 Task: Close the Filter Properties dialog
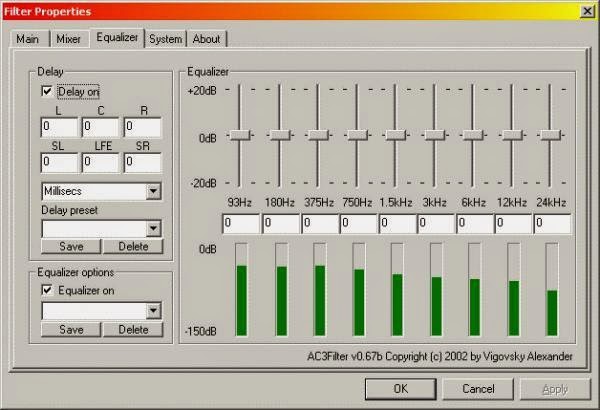587,11
